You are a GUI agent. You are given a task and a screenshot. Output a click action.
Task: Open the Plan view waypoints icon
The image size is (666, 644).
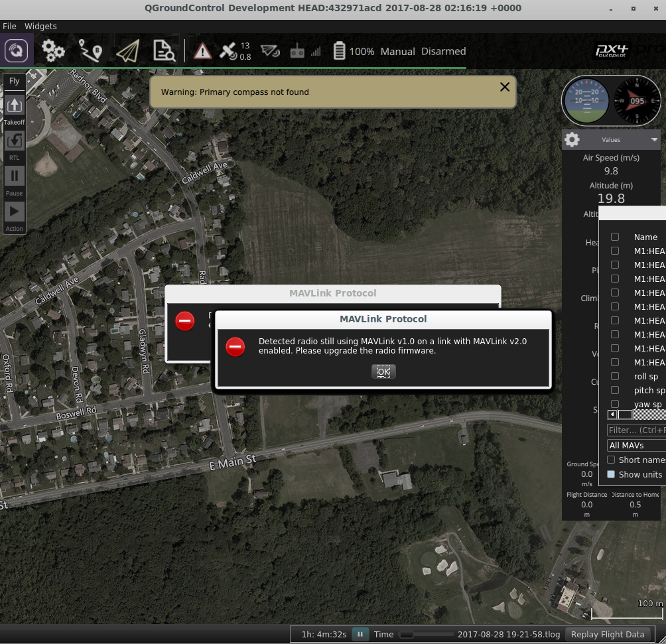pos(90,51)
